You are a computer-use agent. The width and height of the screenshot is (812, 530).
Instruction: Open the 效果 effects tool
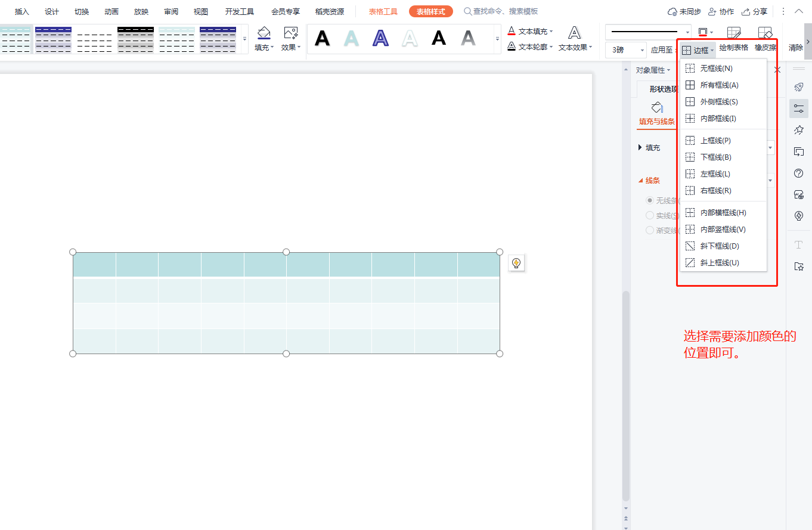pos(291,39)
